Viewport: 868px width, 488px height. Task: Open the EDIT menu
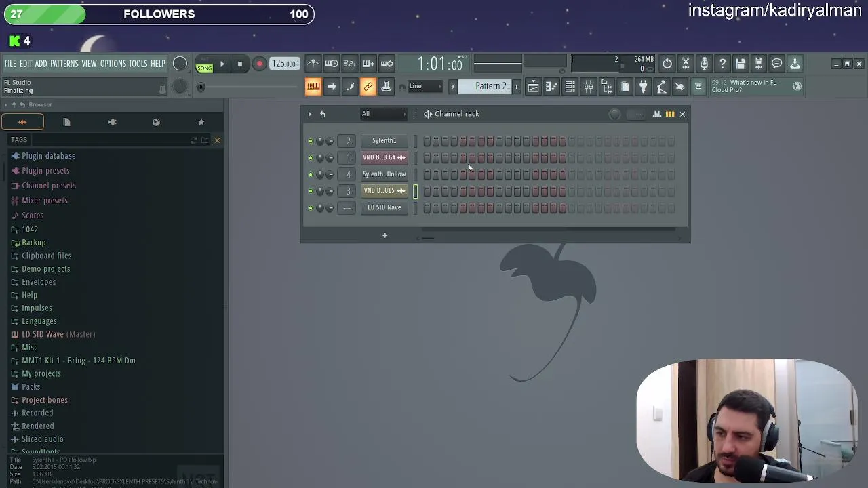tap(26, 64)
